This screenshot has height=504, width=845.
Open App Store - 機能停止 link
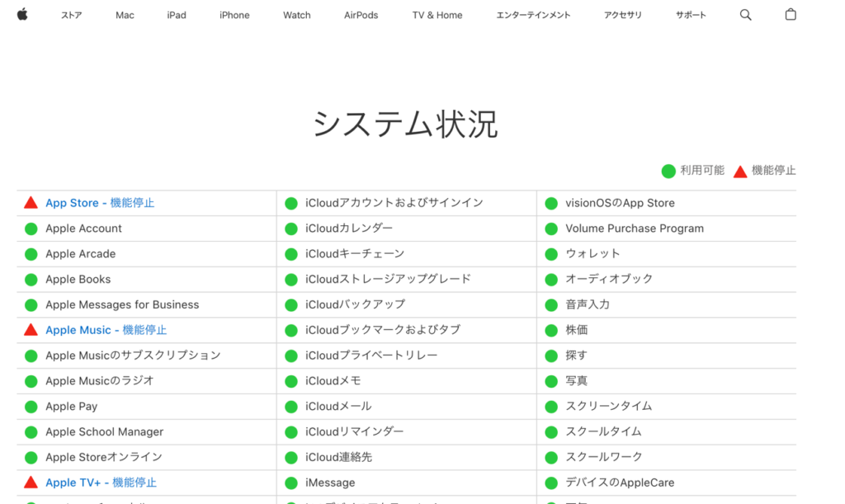coord(100,203)
